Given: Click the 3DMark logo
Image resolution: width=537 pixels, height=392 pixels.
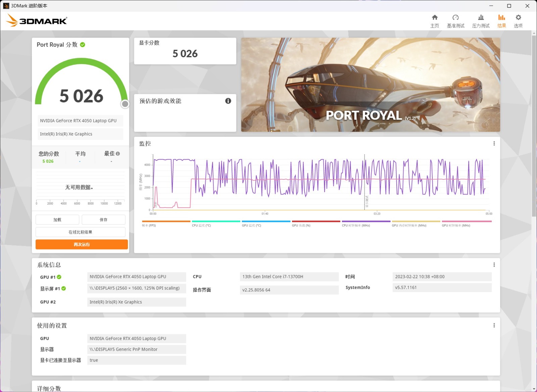Looking at the screenshot, I should 37,20.
